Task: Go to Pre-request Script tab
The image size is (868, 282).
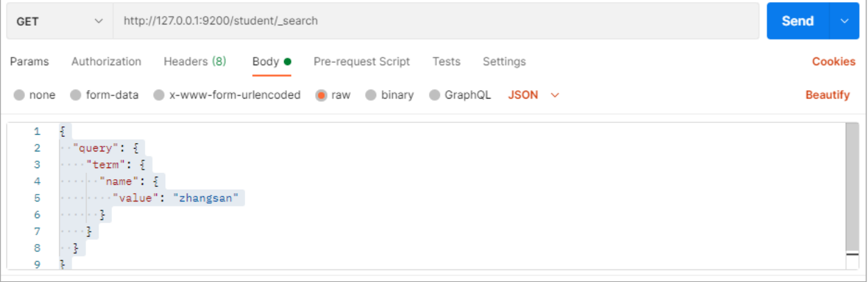Action: [362, 62]
